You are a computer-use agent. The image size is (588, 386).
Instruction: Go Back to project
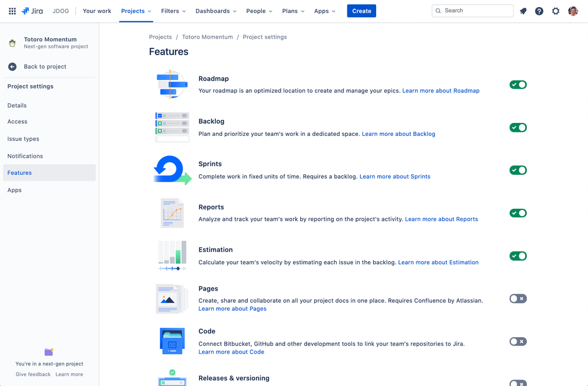tap(45, 66)
